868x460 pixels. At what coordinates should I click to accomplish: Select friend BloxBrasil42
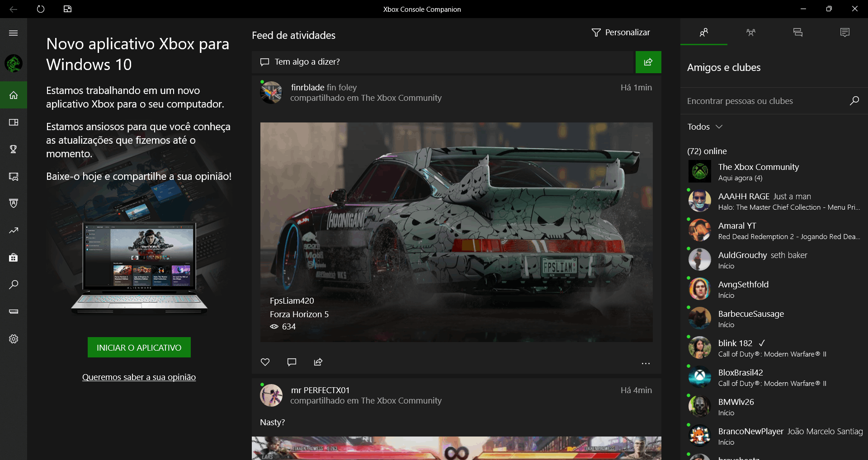(774, 377)
